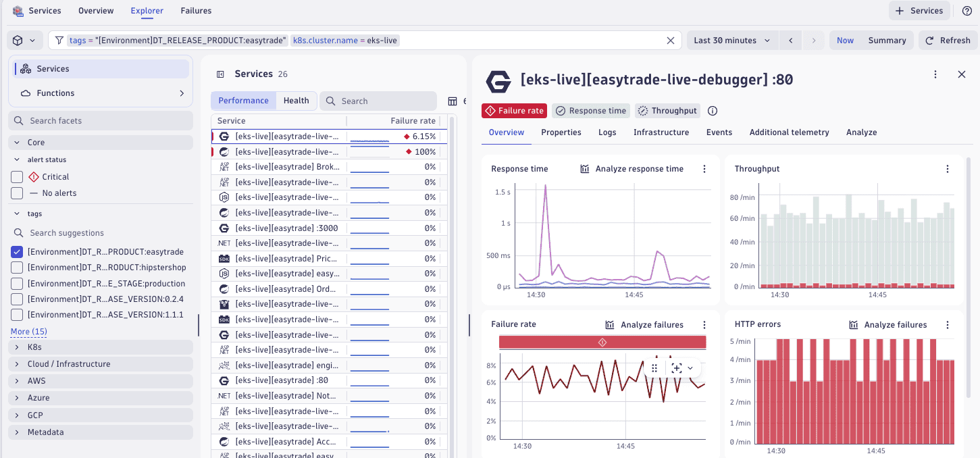The height and width of the screenshot is (458, 980).
Task: Enable the No alerts checkbox
Action: [x=17, y=193]
